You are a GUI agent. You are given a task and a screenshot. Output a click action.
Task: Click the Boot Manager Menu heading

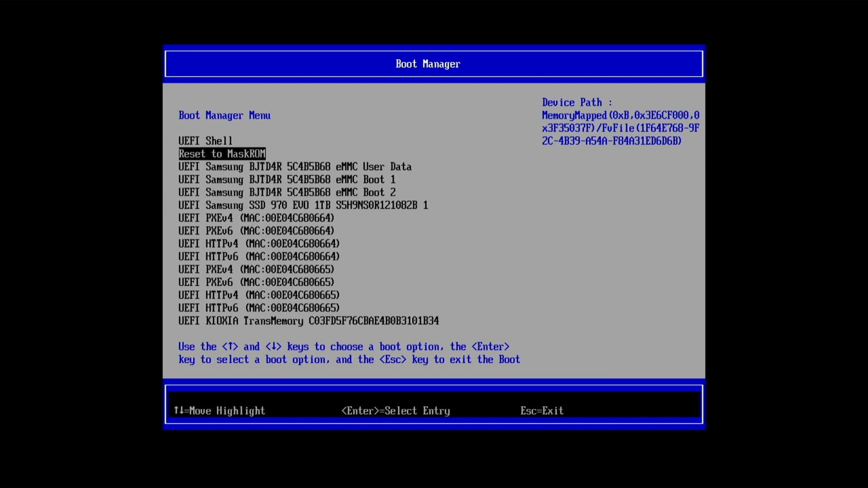pos(225,115)
